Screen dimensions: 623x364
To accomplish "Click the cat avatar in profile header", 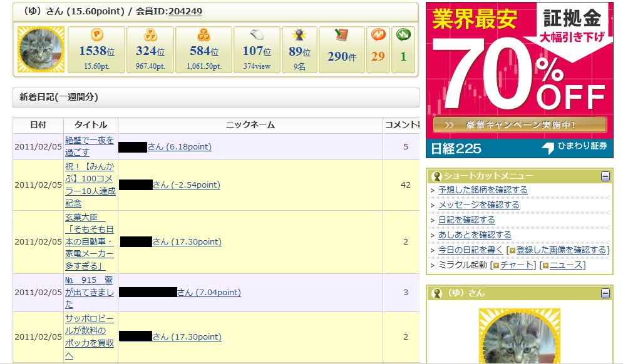I will (x=41, y=49).
